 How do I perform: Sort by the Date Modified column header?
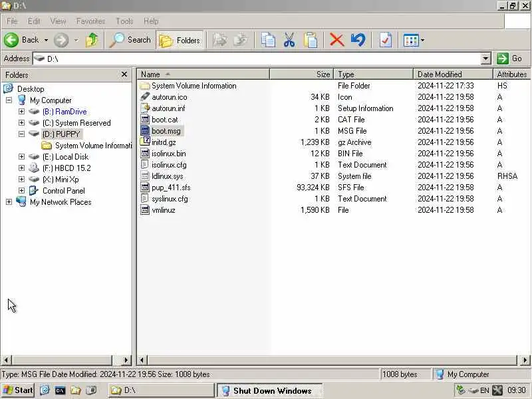[x=453, y=74]
